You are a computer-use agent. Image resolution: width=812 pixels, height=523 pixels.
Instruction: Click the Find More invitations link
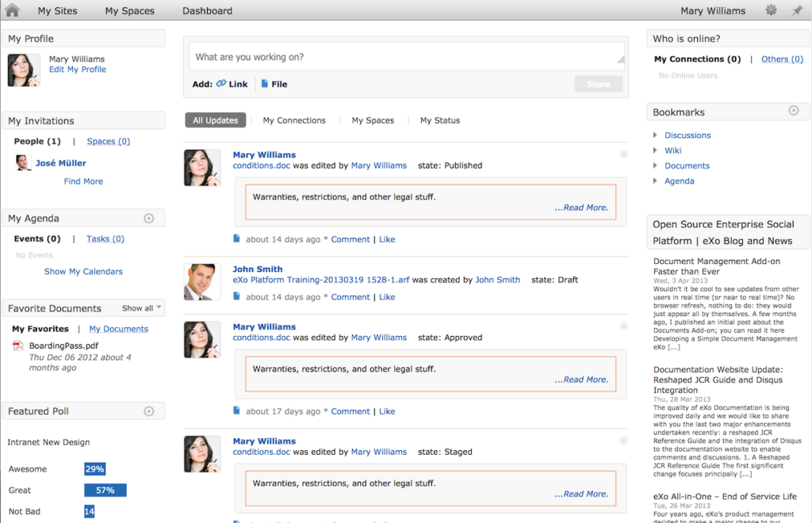click(x=82, y=181)
